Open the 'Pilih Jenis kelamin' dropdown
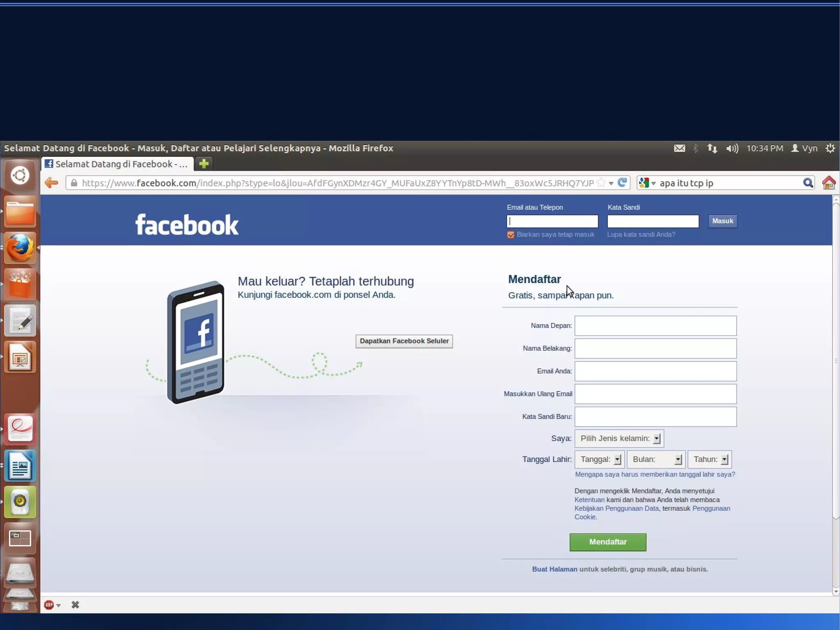This screenshot has width=840, height=630. click(x=619, y=438)
